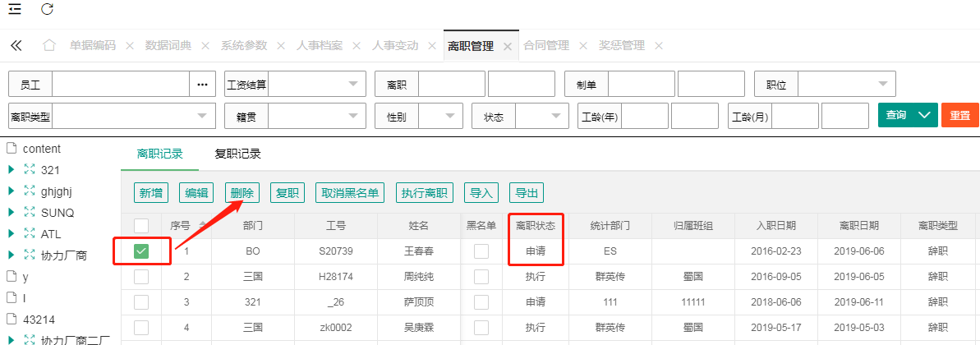Click the ellipsis employee lookup button
This screenshot has width=980, height=345.
click(x=202, y=84)
